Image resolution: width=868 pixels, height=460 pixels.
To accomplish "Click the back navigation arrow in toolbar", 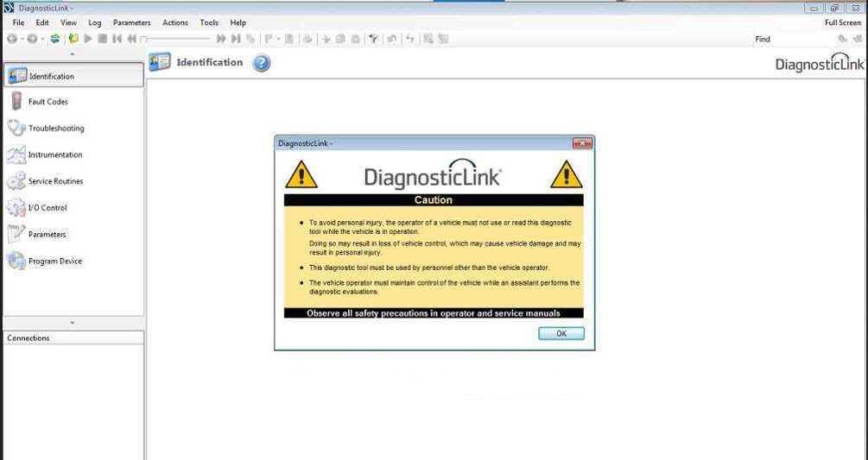I will point(11,39).
